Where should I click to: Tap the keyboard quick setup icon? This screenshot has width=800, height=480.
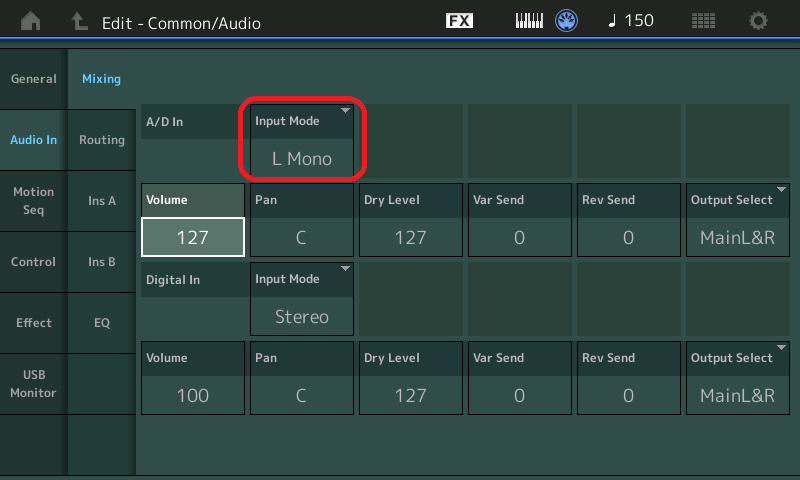point(529,21)
